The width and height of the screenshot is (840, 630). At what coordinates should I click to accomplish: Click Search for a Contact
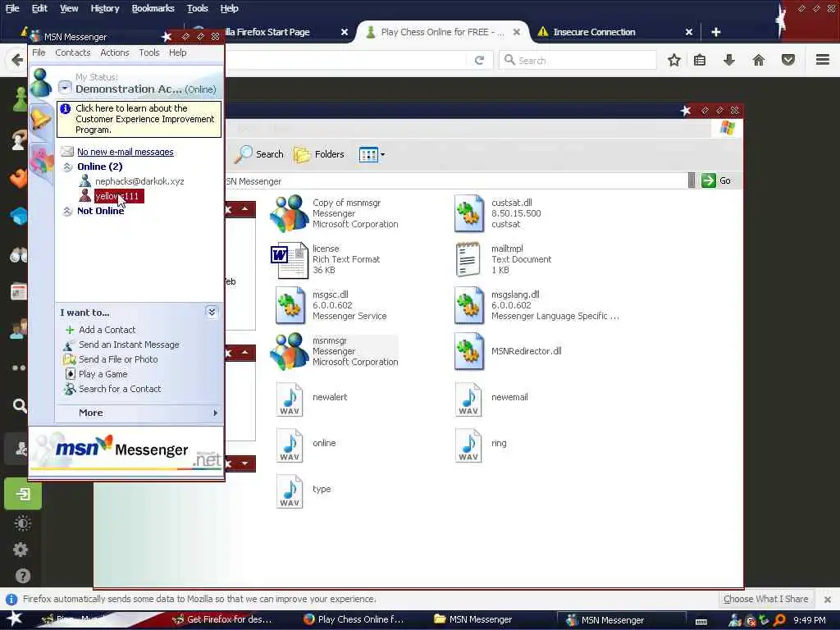tap(120, 389)
